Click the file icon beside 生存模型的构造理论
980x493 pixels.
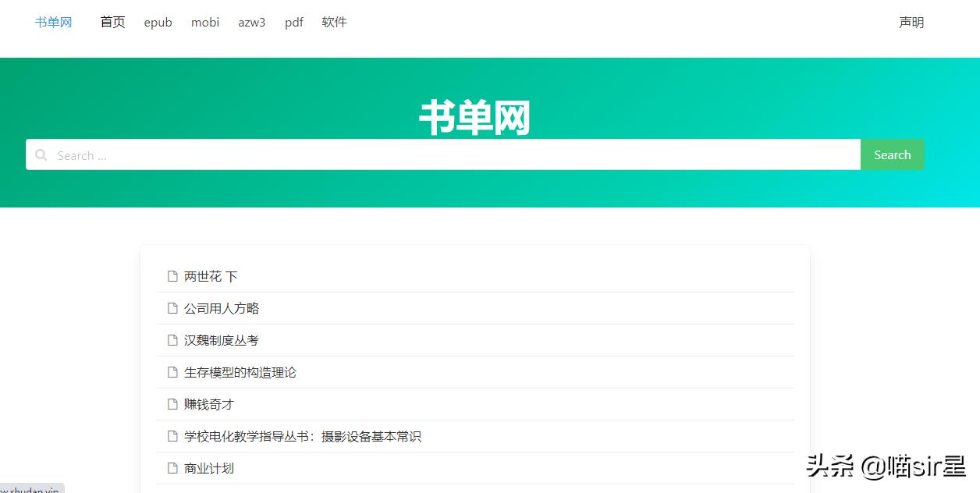pyautogui.click(x=172, y=372)
